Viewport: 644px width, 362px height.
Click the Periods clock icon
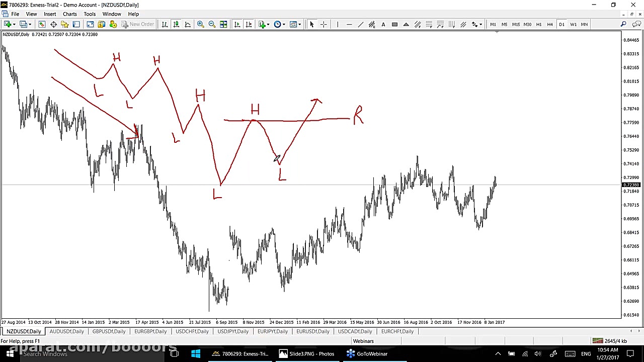pyautogui.click(x=277, y=24)
